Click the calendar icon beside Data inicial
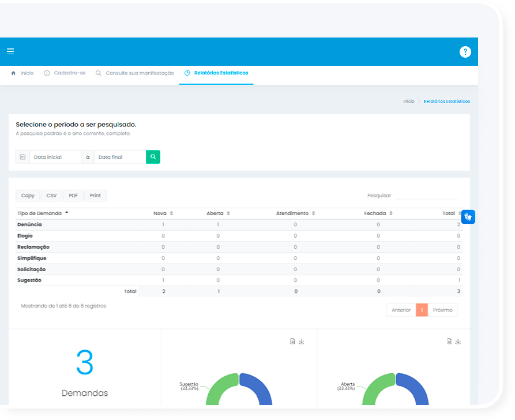 click(x=22, y=157)
